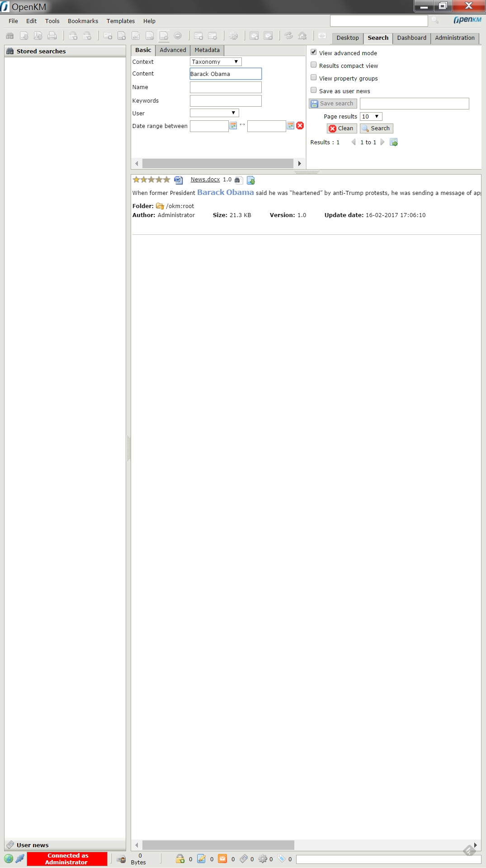The width and height of the screenshot is (486, 868).
Task: Click the download icon next to News.docx
Action: pos(251,180)
